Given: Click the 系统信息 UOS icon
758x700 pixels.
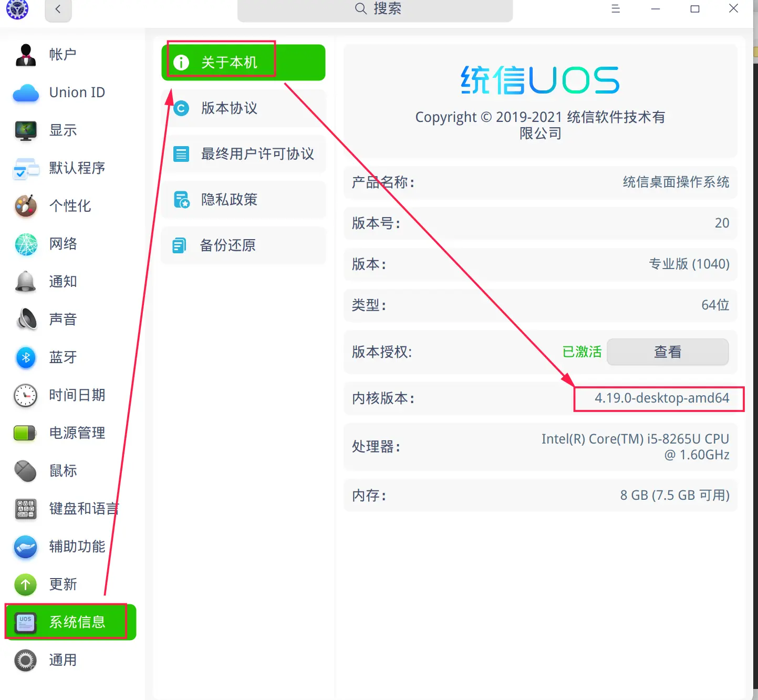Looking at the screenshot, I should (26, 622).
